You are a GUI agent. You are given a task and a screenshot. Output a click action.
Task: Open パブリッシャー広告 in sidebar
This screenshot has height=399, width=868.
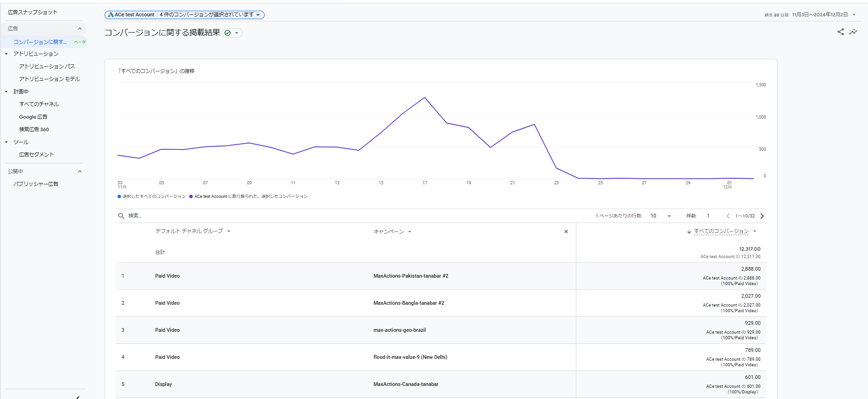pyautogui.click(x=36, y=184)
